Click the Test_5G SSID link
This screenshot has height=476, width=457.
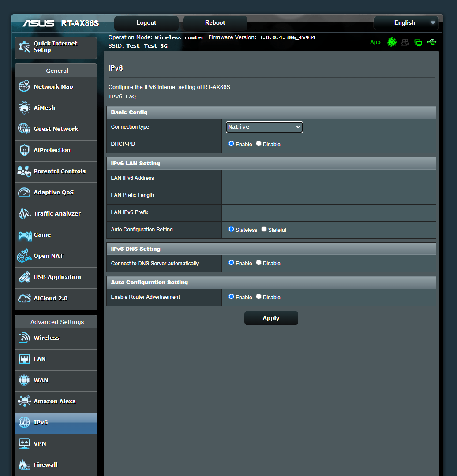(x=155, y=45)
